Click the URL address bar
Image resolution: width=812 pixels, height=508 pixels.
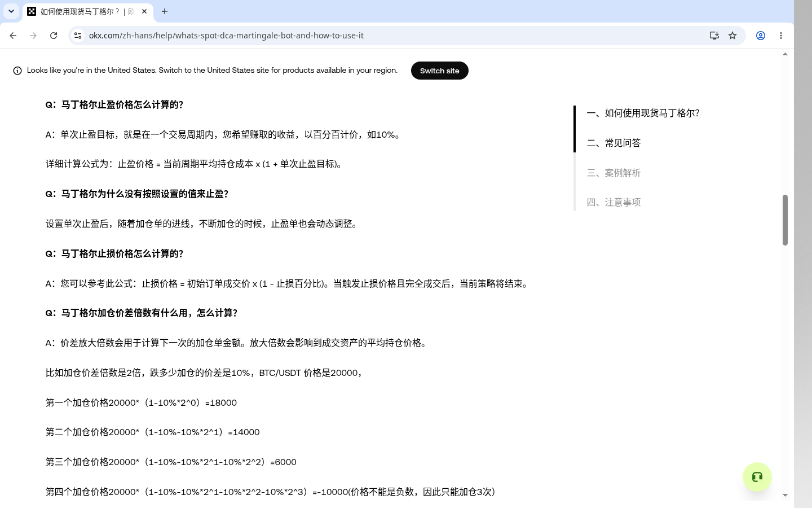coord(395,36)
